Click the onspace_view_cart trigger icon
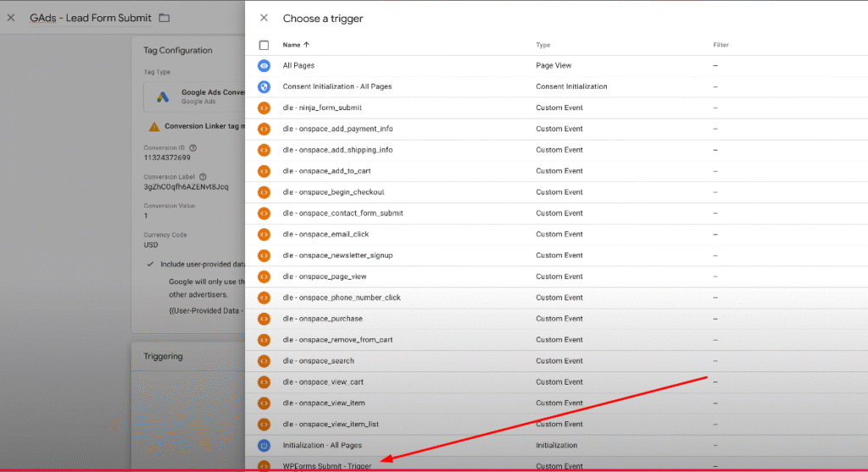868x472 pixels. (264, 382)
